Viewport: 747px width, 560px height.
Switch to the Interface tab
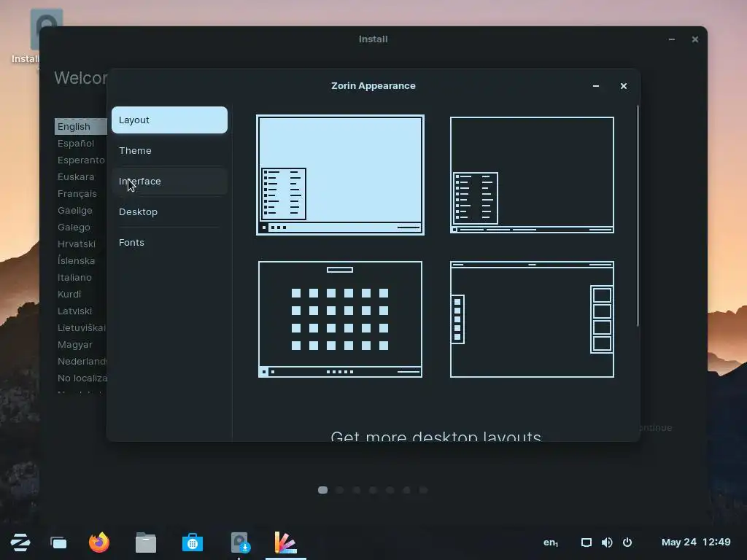[169, 181]
